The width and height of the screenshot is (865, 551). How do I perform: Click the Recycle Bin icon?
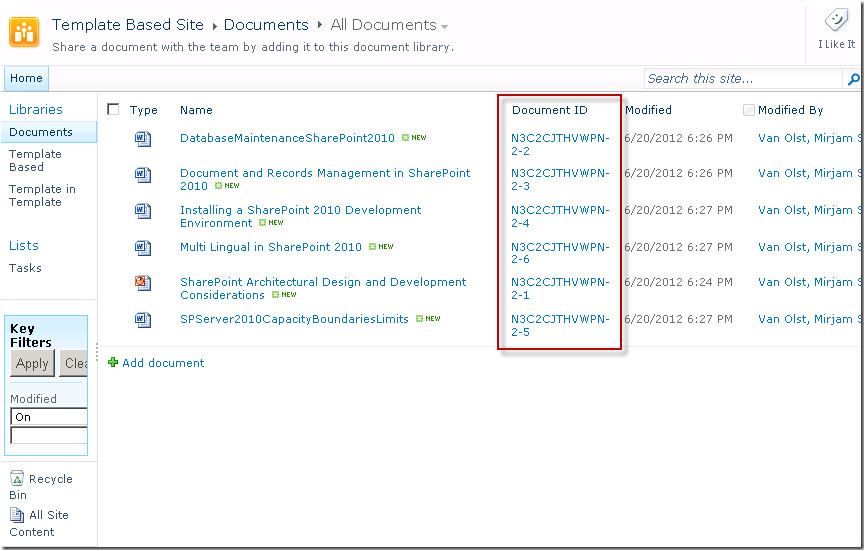(17, 478)
